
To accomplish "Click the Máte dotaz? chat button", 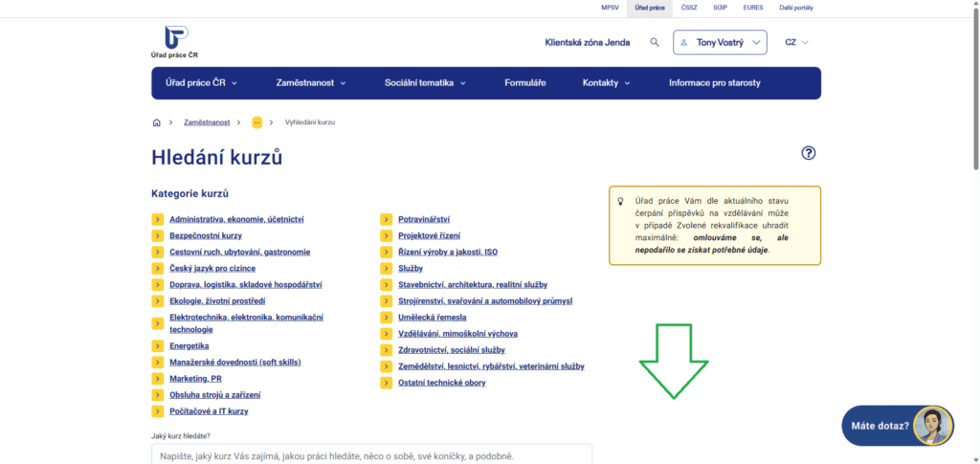I will pyautogui.click(x=898, y=426).
